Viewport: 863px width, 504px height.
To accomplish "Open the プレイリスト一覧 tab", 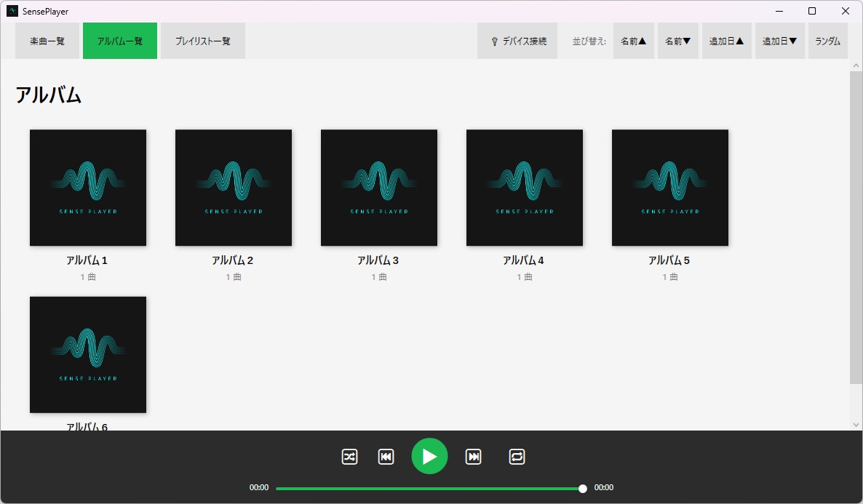I will click(x=202, y=41).
